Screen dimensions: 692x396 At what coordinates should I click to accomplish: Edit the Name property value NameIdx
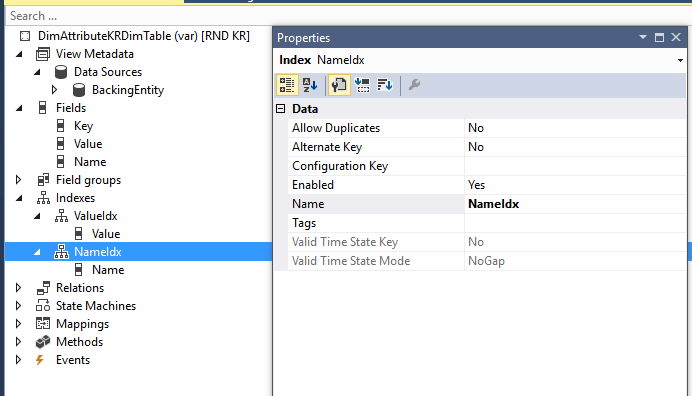coord(575,204)
